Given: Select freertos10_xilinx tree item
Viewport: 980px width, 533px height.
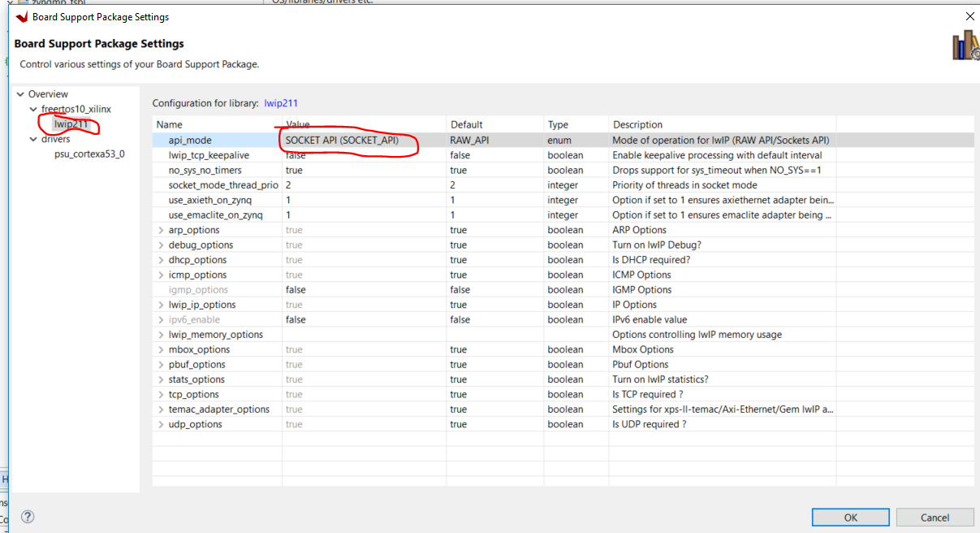Looking at the screenshot, I should (76, 109).
